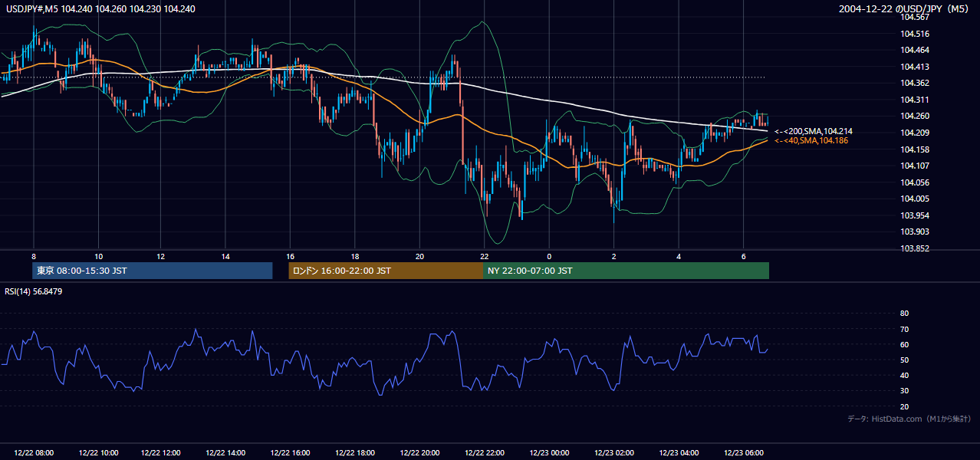980x460 pixels.
Task: Click the 12/22 10:00 bottom time label
Action: 98,452
